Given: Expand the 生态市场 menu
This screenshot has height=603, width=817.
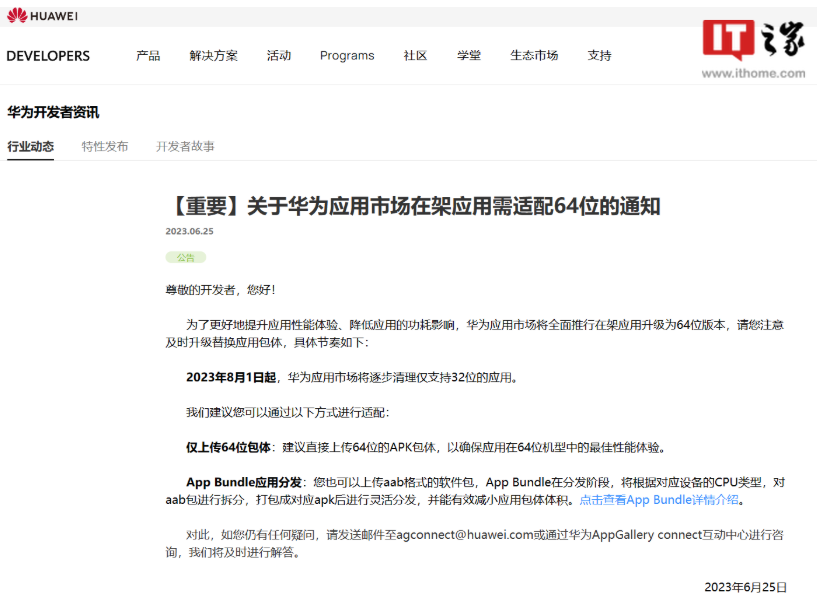Looking at the screenshot, I should pyautogui.click(x=534, y=56).
